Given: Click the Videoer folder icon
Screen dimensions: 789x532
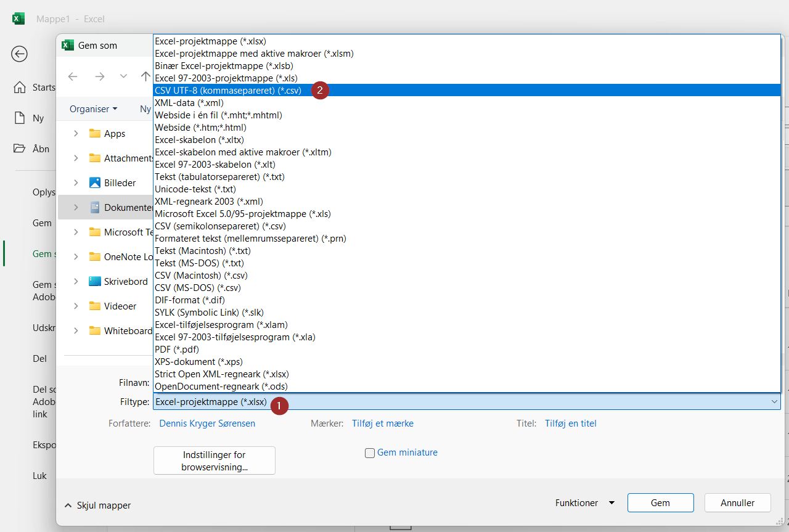Looking at the screenshot, I should pos(94,306).
